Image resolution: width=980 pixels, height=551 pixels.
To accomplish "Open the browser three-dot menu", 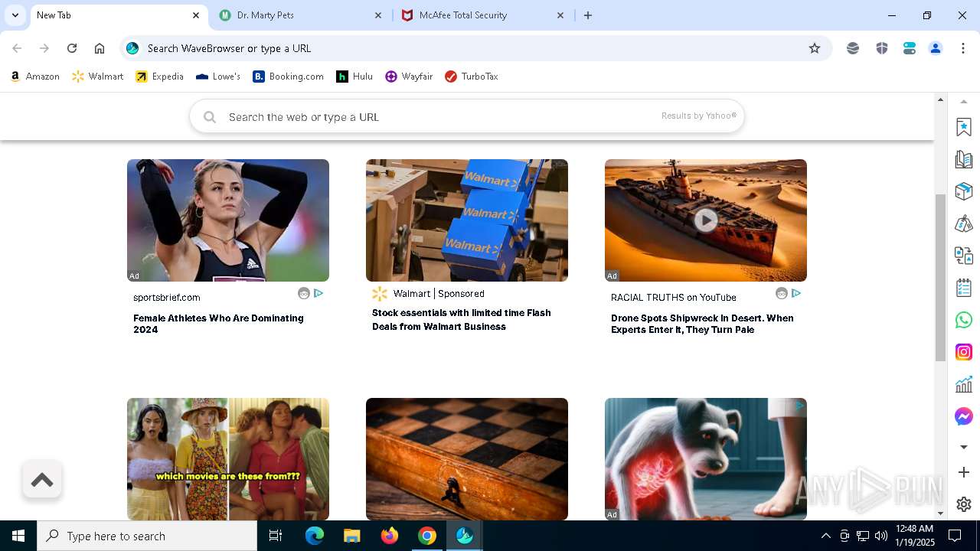I will pyautogui.click(x=963, y=48).
